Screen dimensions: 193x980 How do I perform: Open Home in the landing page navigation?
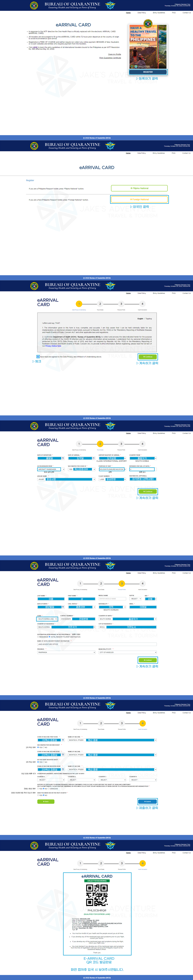pos(128,13)
